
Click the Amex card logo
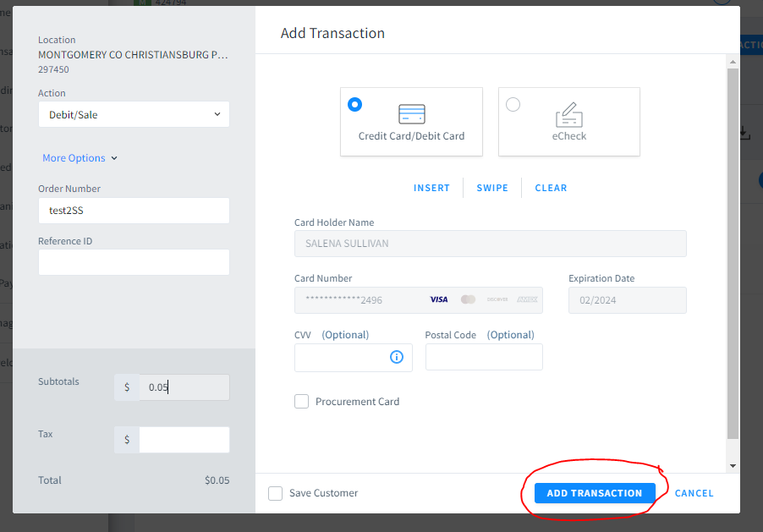click(x=527, y=299)
